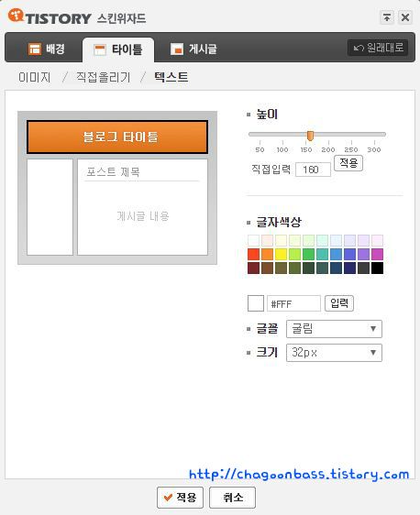Pick the lime green color swatch
This screenshot has height=515, width=420.
(x=294, y=254)
